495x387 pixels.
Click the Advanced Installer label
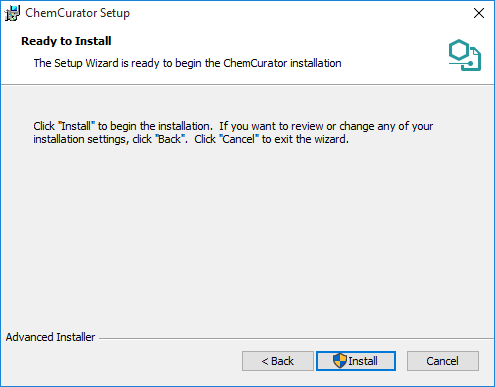click(50, 337)
